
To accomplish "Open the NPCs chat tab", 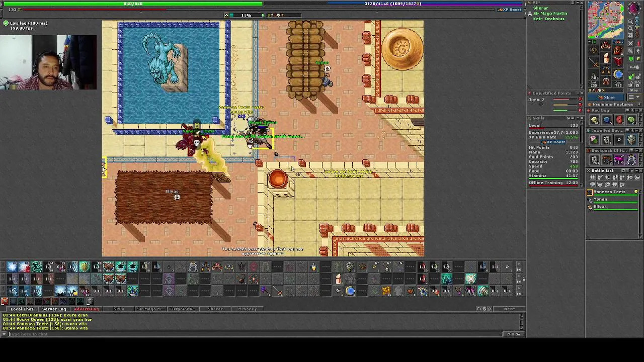I will 118,309.
